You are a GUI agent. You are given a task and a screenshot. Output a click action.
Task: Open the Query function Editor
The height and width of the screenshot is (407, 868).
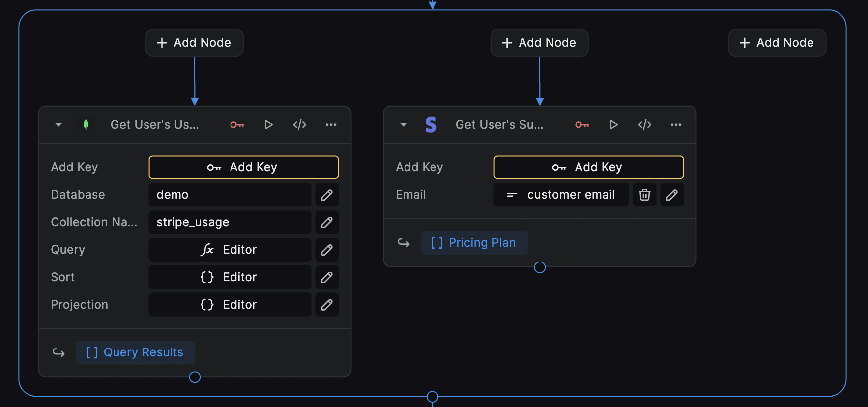click(230, 250)
